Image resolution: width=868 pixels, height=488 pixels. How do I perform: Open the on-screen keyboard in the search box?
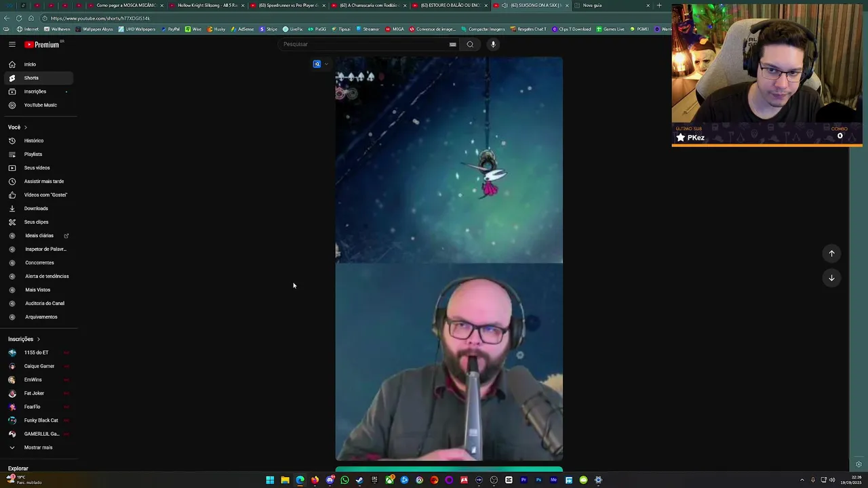coord(452,45)
